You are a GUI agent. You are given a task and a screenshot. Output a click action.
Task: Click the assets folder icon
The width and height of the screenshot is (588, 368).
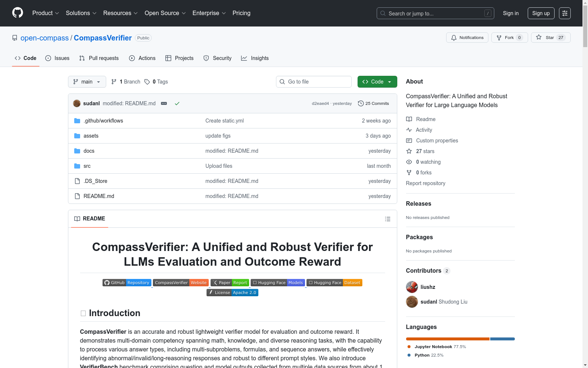[x=77, y=136]
